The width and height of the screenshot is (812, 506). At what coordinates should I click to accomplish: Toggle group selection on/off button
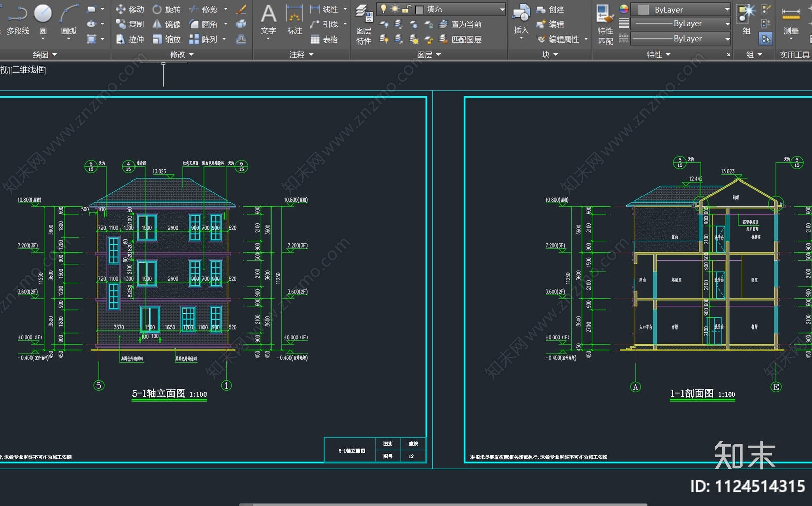pos(765,39)
